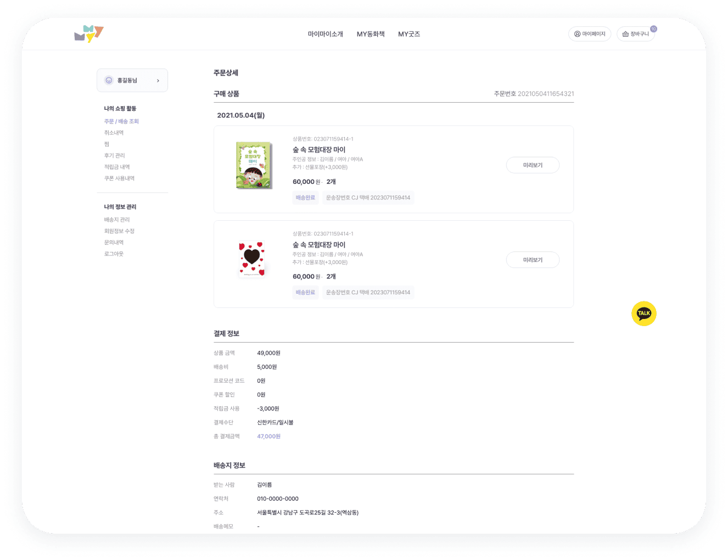Click 로그아웃 to sign out
Image resolution: width=728 pixels, height=560 pixels.
click(x=114, y=254)
